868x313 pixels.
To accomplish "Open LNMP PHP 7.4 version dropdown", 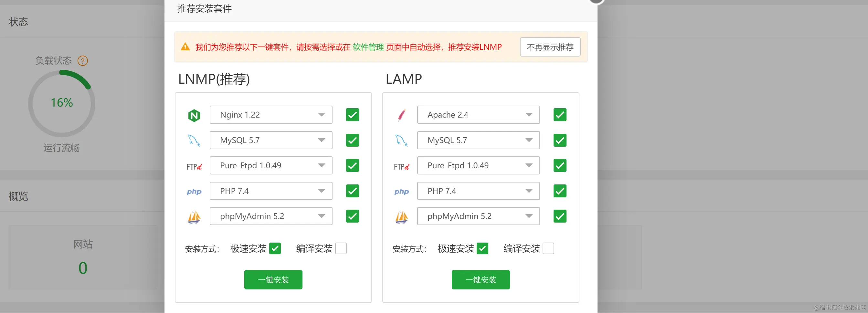I will pos(271,191).
